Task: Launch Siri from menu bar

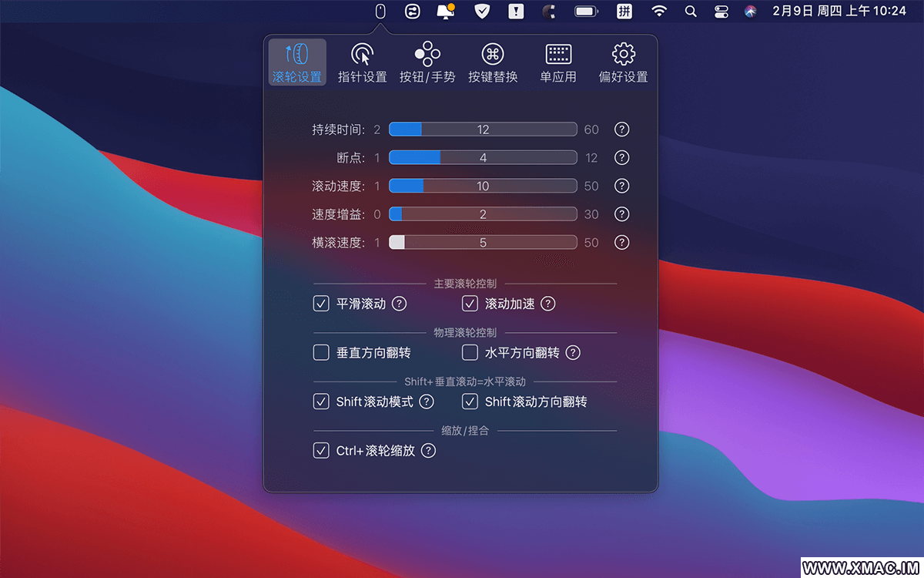Action: click(751, 11)
